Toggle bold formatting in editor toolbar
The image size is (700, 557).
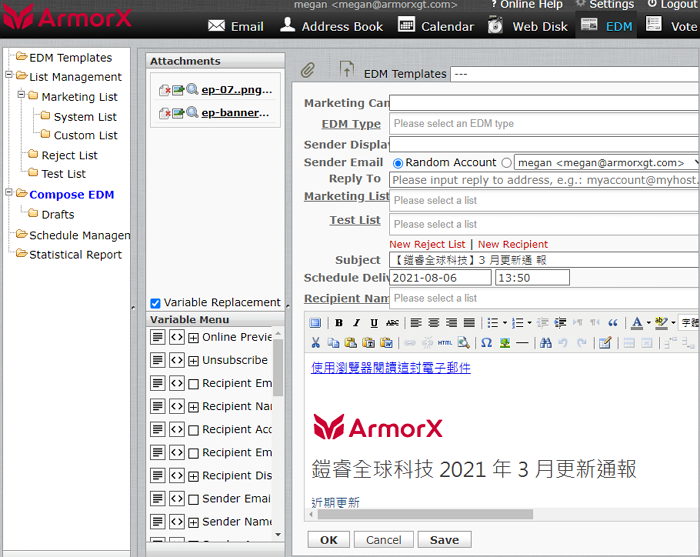tap(339, 323)
